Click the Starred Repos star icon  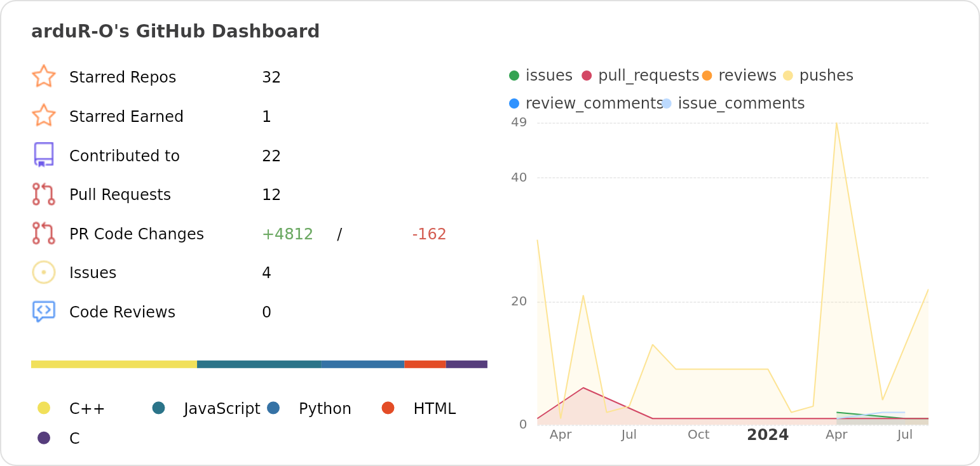44,76
